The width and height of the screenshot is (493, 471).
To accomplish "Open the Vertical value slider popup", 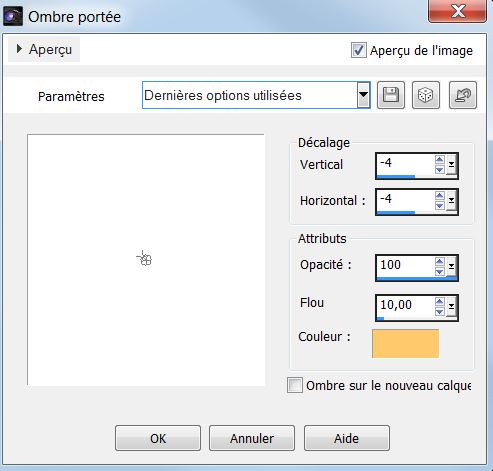I will 451,165.
